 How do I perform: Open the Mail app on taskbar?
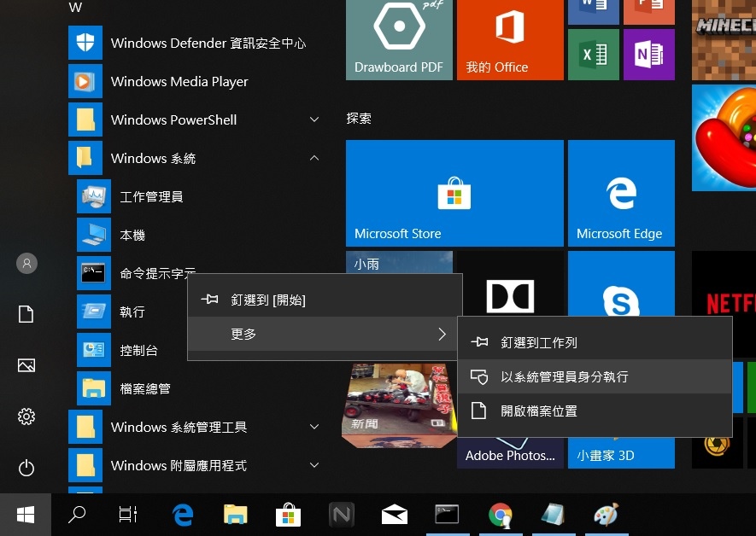click(x=395, y=515)
